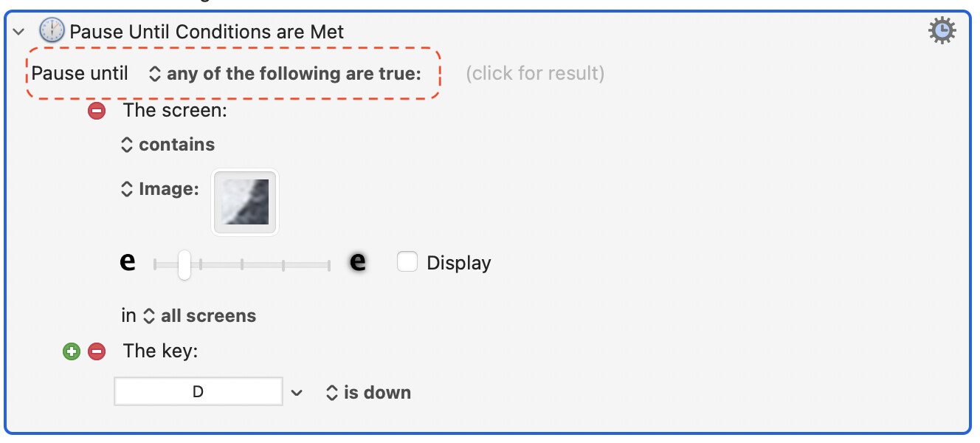Image resolution: width=980 pixels, height=443 pixels.
Task: Click the sharp 'e' icon left of slider
Action: (128, 262)
